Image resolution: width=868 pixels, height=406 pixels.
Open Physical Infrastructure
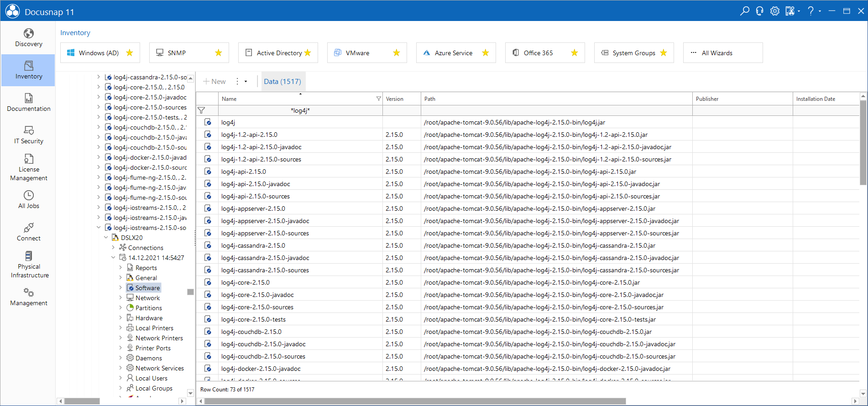(x=28, y=265)
